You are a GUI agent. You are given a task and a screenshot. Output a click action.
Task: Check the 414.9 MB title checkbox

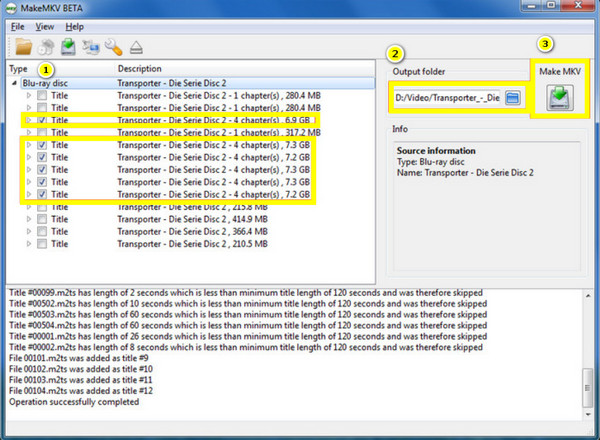(42, 219)
